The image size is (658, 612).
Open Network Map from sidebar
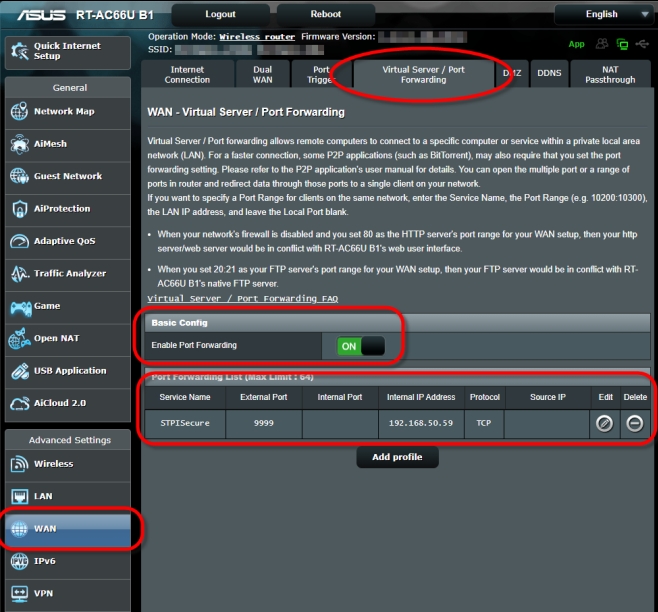click(66, 112)
